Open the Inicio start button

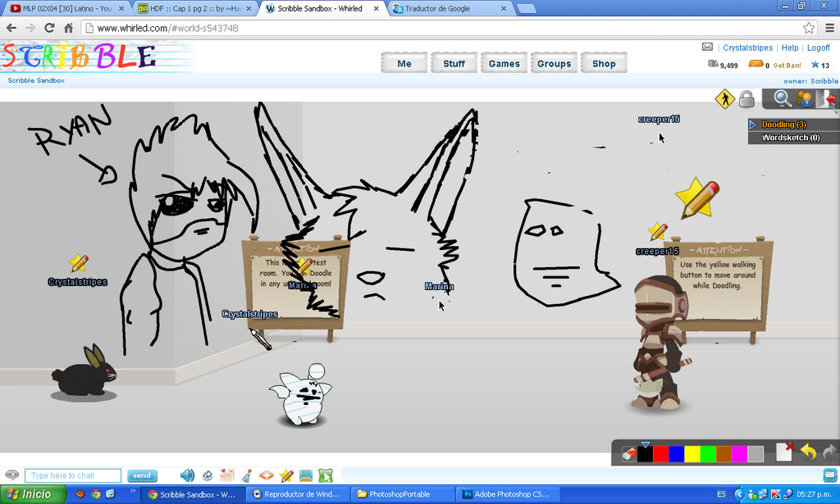(x=31, y=494)
